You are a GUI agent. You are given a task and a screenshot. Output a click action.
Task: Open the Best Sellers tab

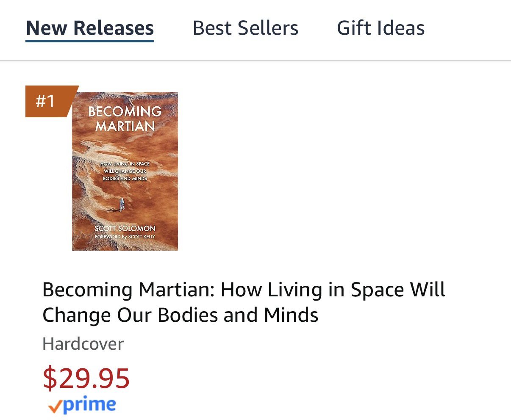[x=245, y=28]
